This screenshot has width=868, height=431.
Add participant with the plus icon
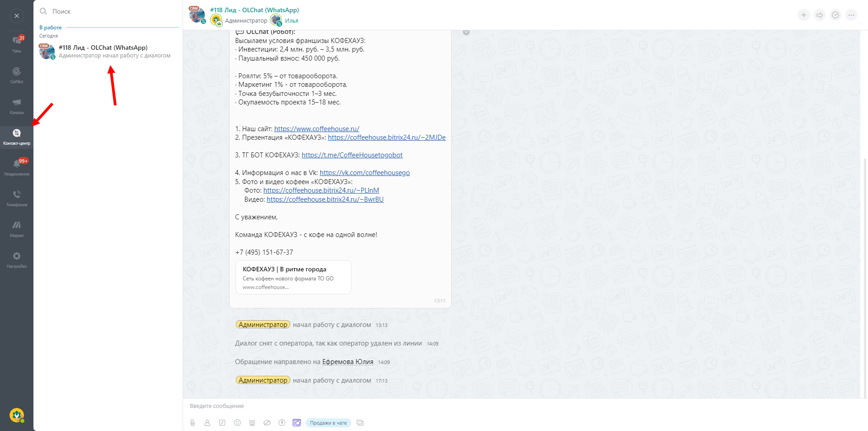(803, 15)
